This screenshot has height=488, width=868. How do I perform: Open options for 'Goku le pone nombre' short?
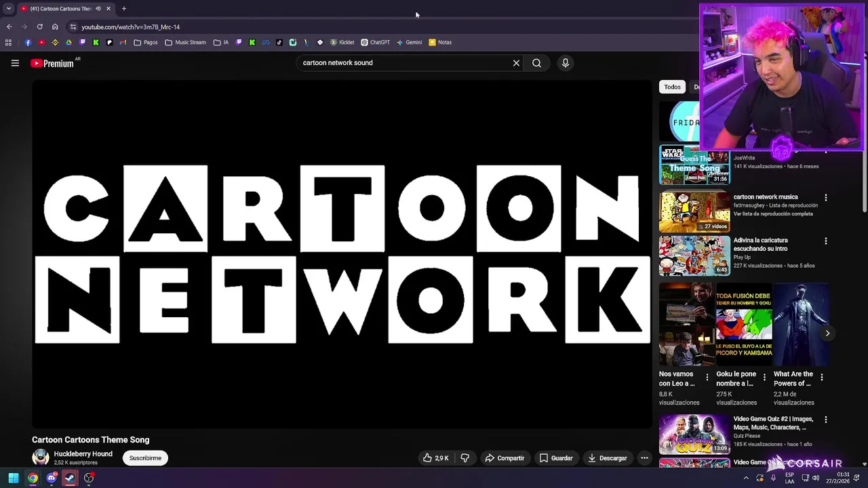pyautogui.click(x=764, y=378)
